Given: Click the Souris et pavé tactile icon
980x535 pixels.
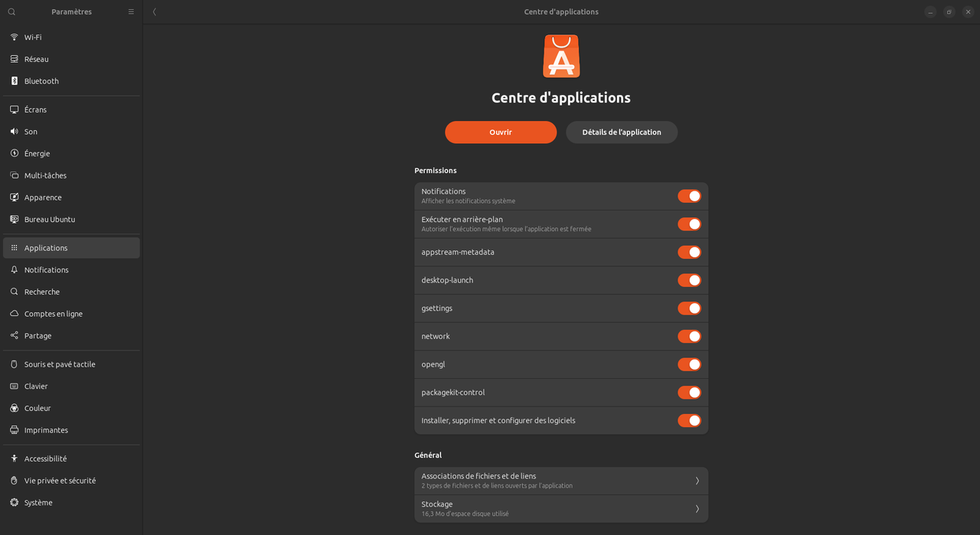Looking at the screenshot, I should [x=14, y=364].
